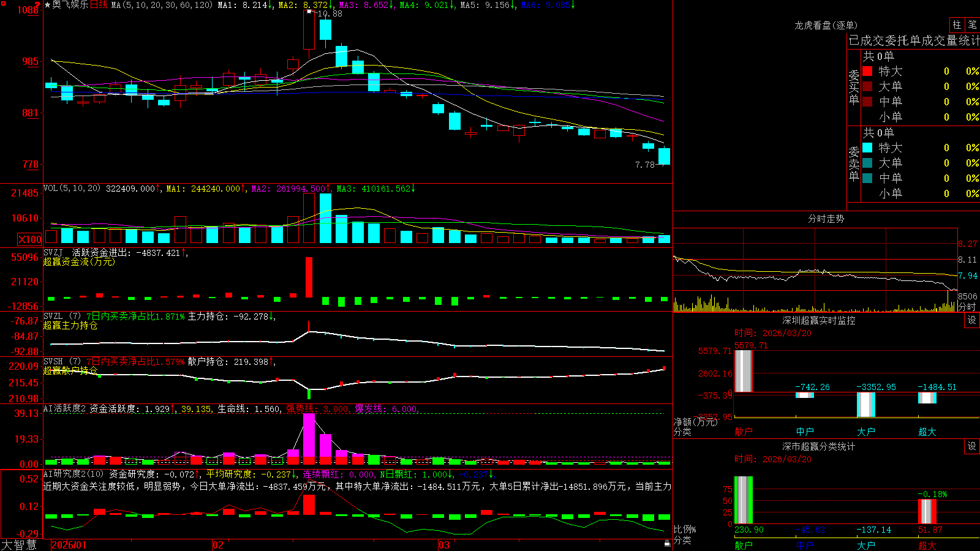The image size is (980, 551).
Task: Click the AI研究度2(10) indicator label
Action: coord(73,474)
